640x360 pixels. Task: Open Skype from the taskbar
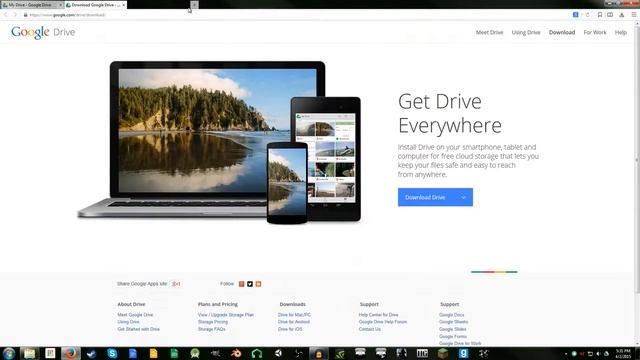tap(112, 353)
